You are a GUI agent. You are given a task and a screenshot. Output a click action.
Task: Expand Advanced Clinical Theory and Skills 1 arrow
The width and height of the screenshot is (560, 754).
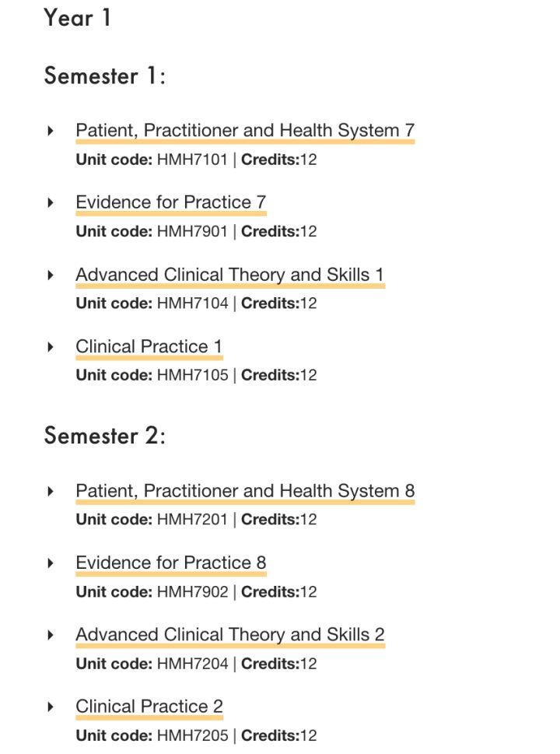coord(51,275)
